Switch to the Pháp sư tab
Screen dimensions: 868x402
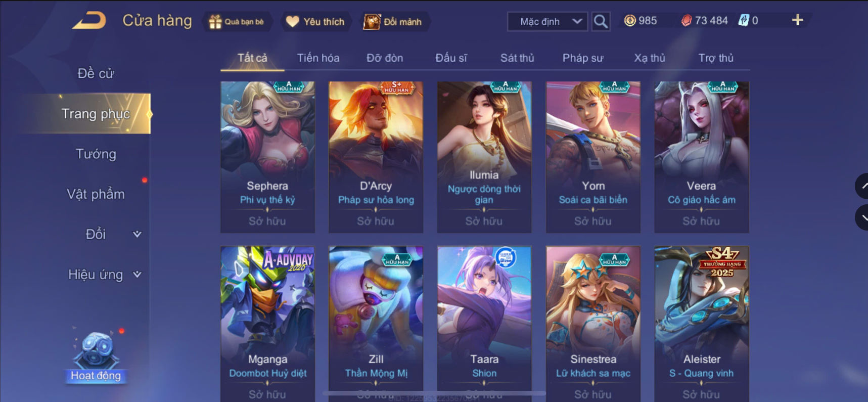[x=583, y=58]
